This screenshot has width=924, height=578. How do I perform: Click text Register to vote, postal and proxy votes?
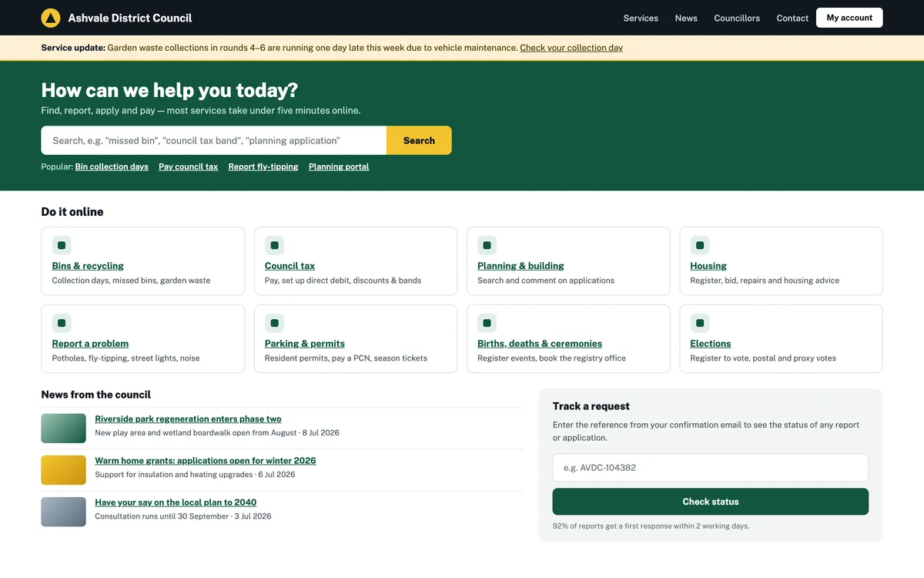(763, 358)
